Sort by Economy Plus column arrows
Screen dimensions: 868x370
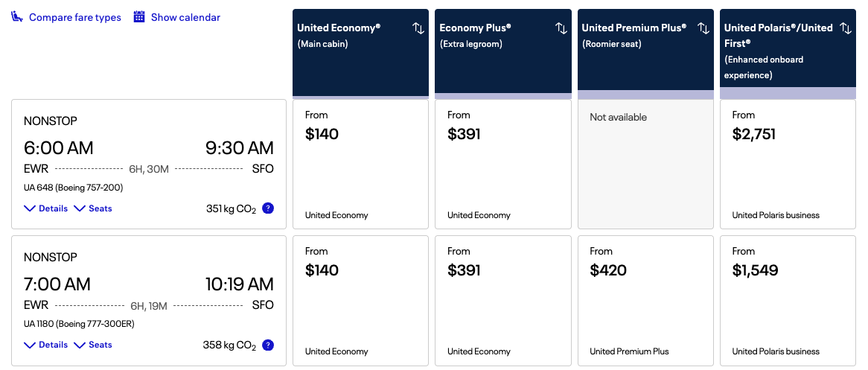click(x=561, y=28)
